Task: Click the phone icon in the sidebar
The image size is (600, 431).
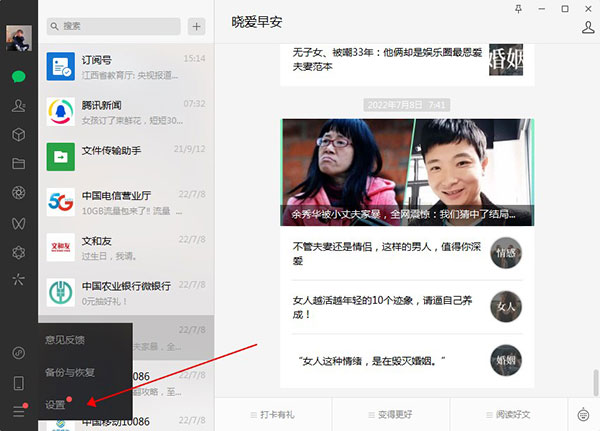Action: pos(18,382)
